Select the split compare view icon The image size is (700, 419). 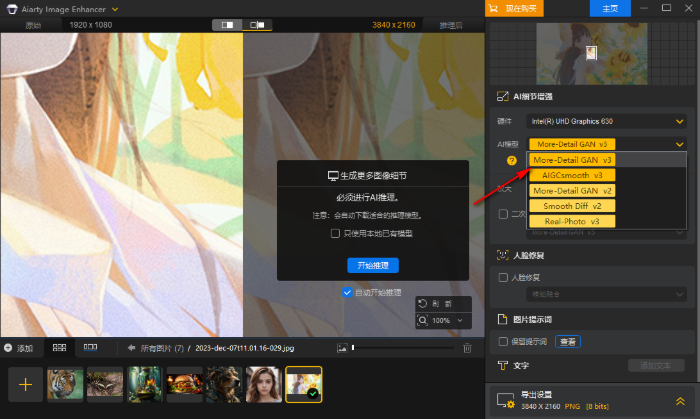point(227,25)
